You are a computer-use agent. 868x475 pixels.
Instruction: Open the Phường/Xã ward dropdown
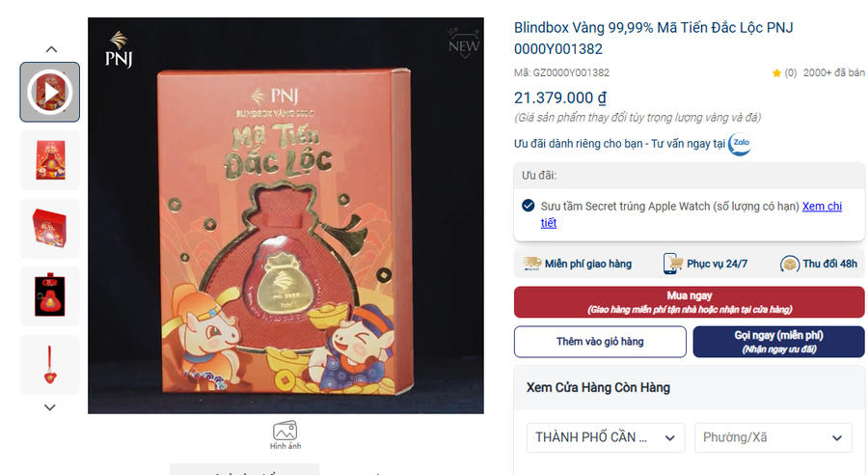coord(773,437)
